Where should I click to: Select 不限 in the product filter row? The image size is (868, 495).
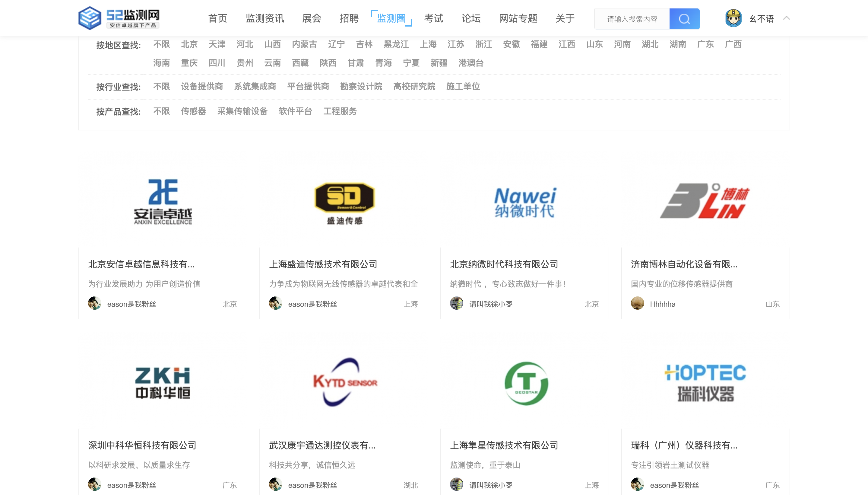click(161, 111)
